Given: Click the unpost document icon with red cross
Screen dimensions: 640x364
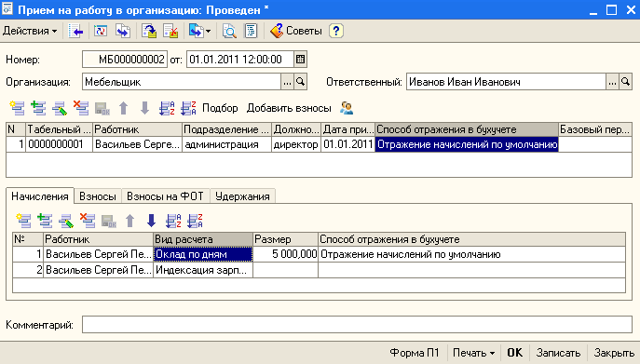Looking at the screenshot, I should (x=170, y=31).
